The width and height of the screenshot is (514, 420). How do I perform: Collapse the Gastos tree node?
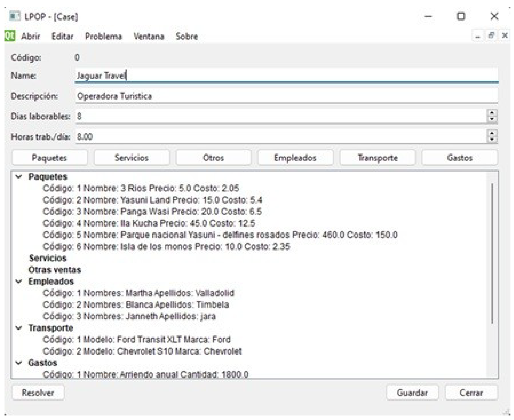(19, 363)
